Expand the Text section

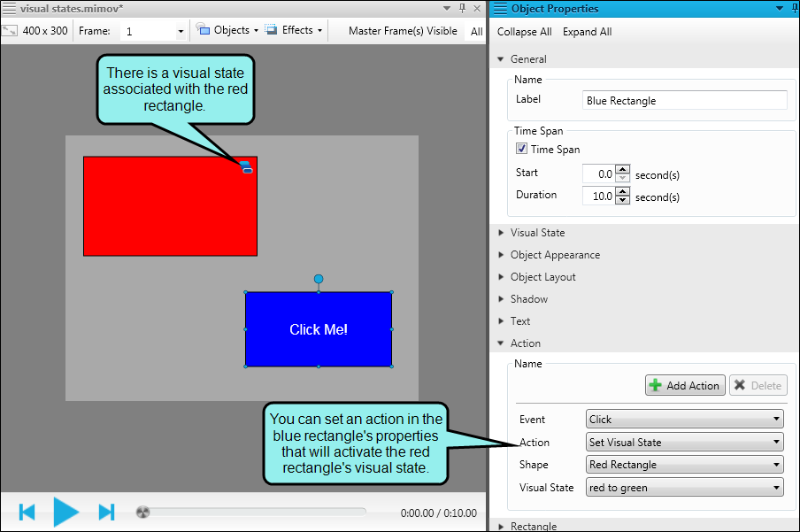[501, 321]
